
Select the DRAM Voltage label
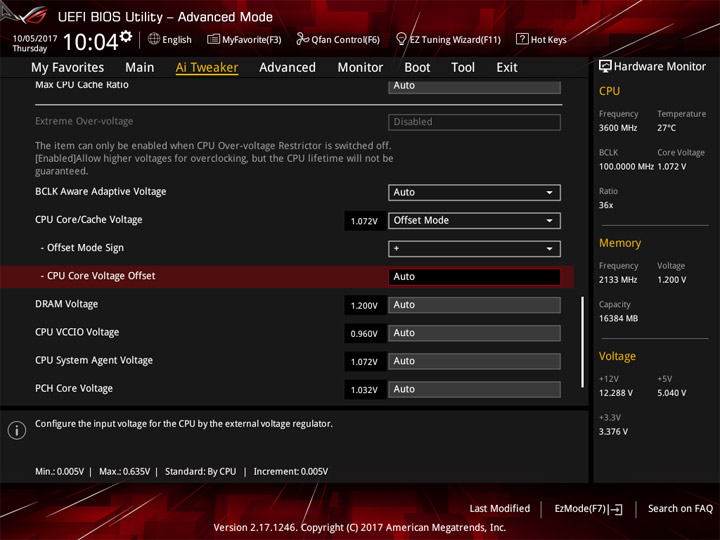(x=67, y=304)
